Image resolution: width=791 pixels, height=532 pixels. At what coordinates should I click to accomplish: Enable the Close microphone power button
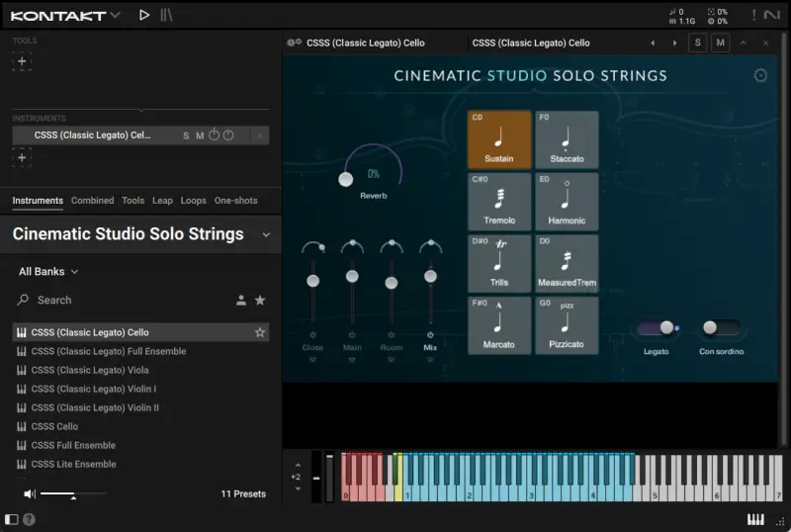pyautogui.click(x=312, y=334)
